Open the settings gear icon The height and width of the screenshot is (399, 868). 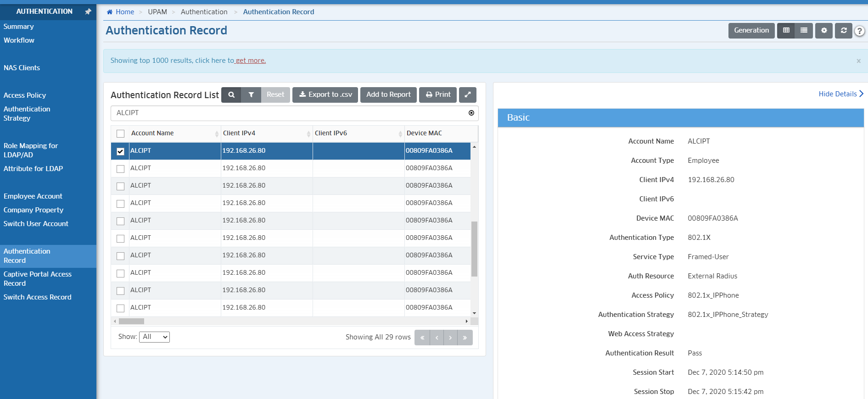click(x=824, y=31)
